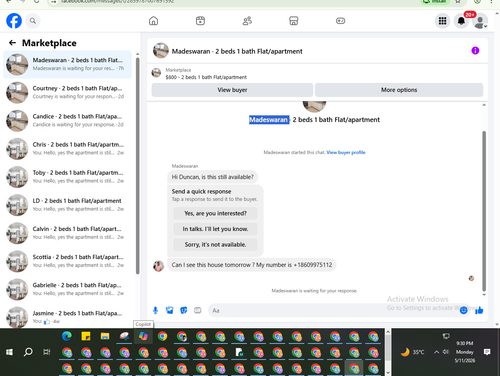This screenshot has height=376, width=500.
Task: Open File Explorer from the taskbar
Action: 105,336
